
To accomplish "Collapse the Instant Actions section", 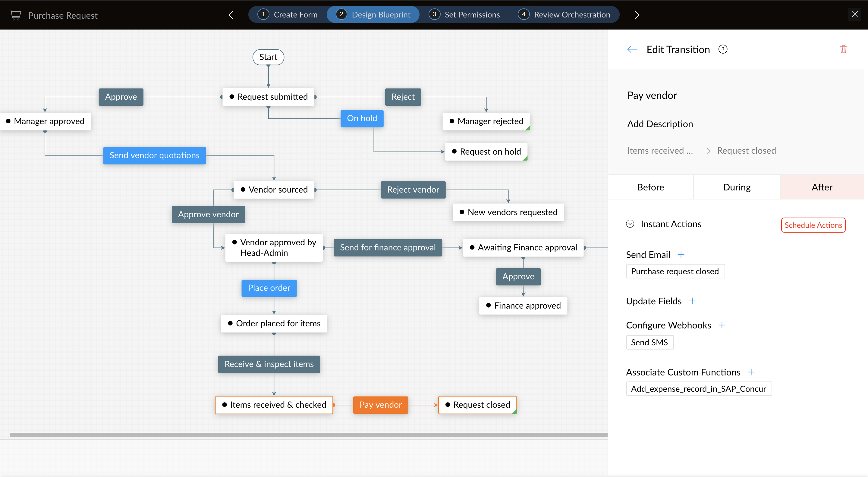I will [x=630, y=223].
